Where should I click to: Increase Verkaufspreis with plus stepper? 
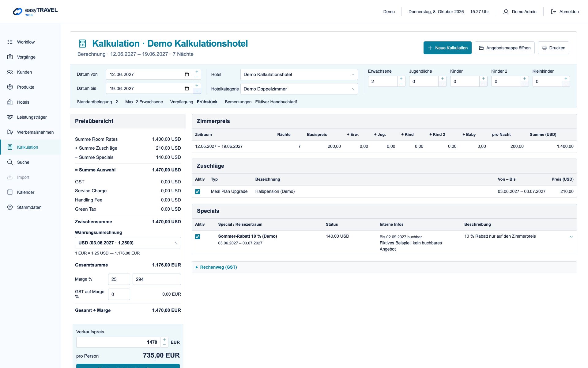[x=164, y=339]
